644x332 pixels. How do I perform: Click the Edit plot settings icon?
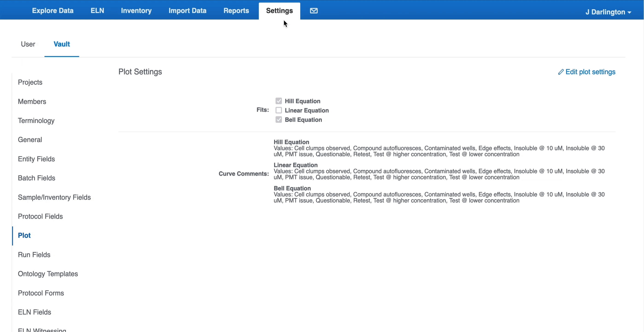click(x=560, y=71)
